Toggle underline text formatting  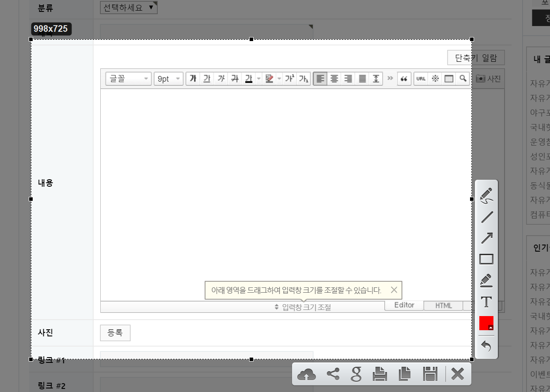(206, 79)
